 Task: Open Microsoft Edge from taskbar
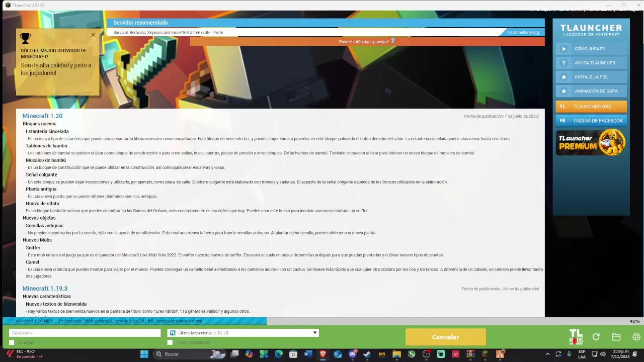click(x=279, y=354)
